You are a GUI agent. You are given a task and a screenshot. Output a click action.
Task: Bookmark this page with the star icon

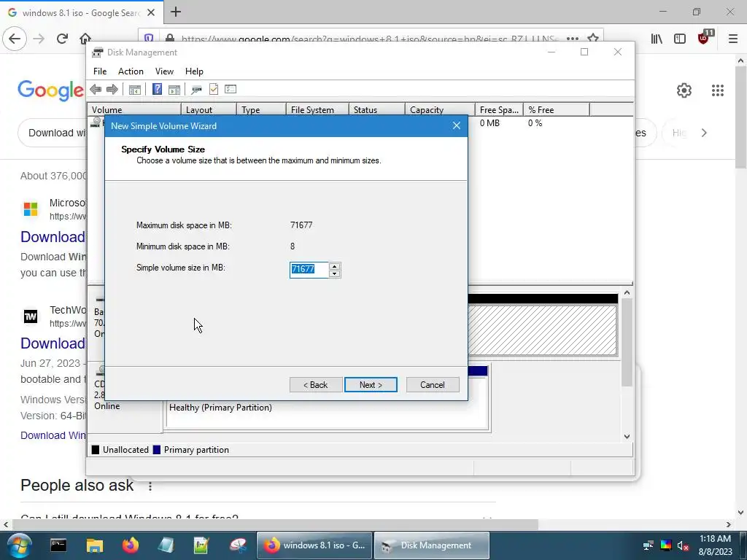592,38
